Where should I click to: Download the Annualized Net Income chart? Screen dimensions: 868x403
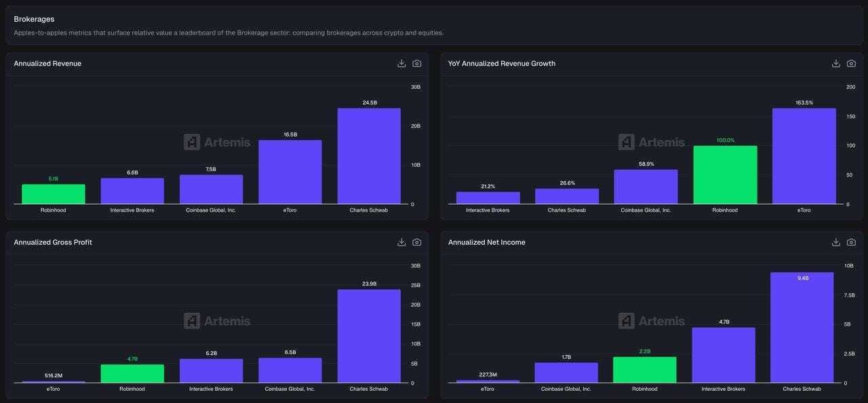[836, 242]
